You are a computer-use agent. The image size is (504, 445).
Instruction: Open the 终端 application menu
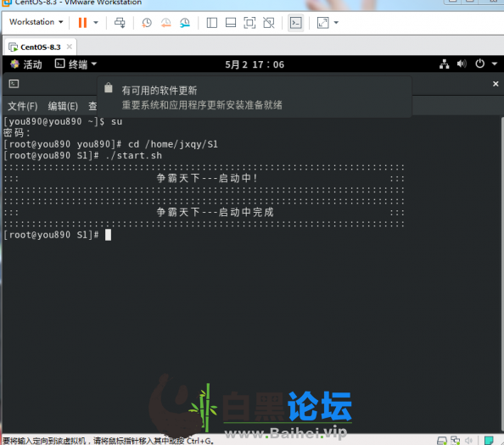coord(76,64)
